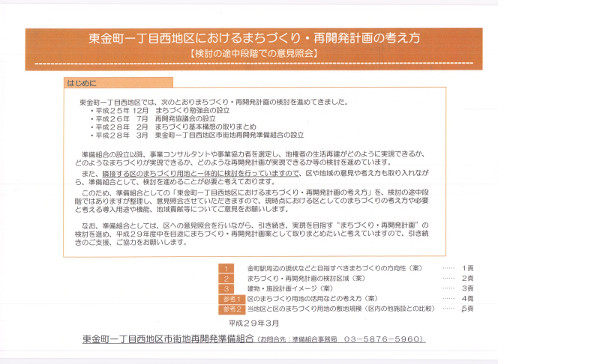The width and height of the screenshot is (600, 364).
Task: Click the phone number 03-5876-5960
Action: pos(383,339)
